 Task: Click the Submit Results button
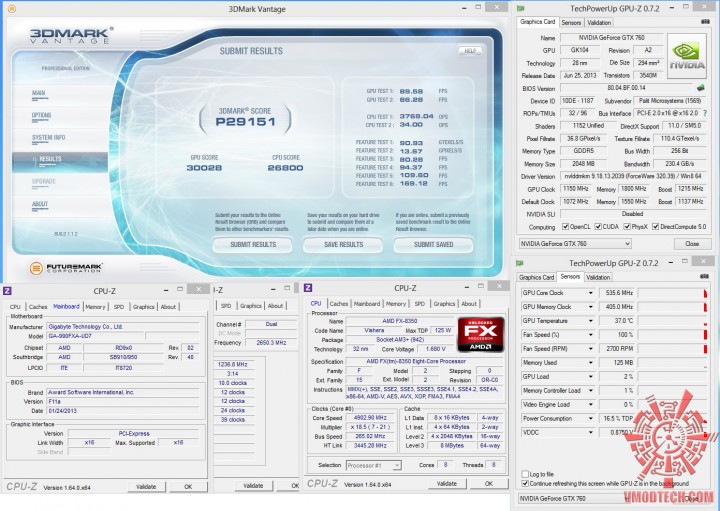pyautogui.click(x=253, y=244)
